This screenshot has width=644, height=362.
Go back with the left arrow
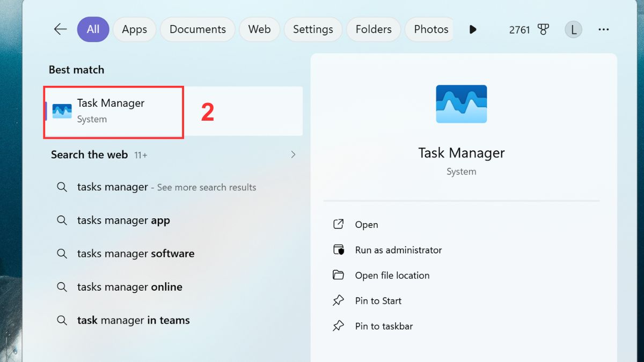(x=60, y=29)
